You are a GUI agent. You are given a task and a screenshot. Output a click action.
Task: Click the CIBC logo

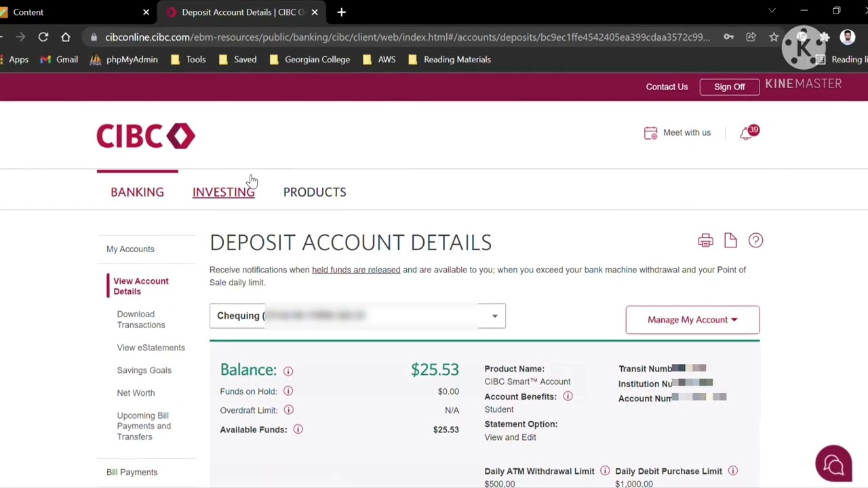pyautogui.click(x=146, y=136)
